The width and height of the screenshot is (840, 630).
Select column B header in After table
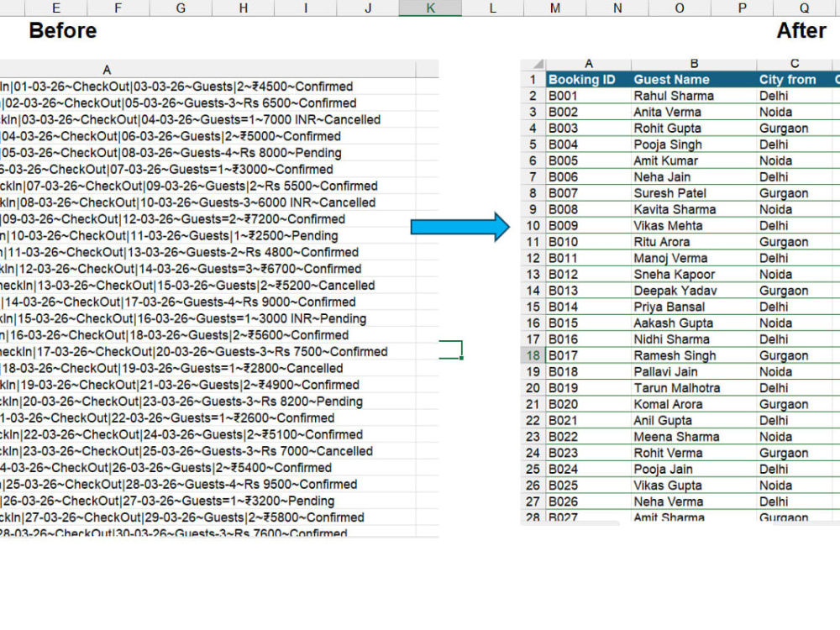[x=694, y=65]
